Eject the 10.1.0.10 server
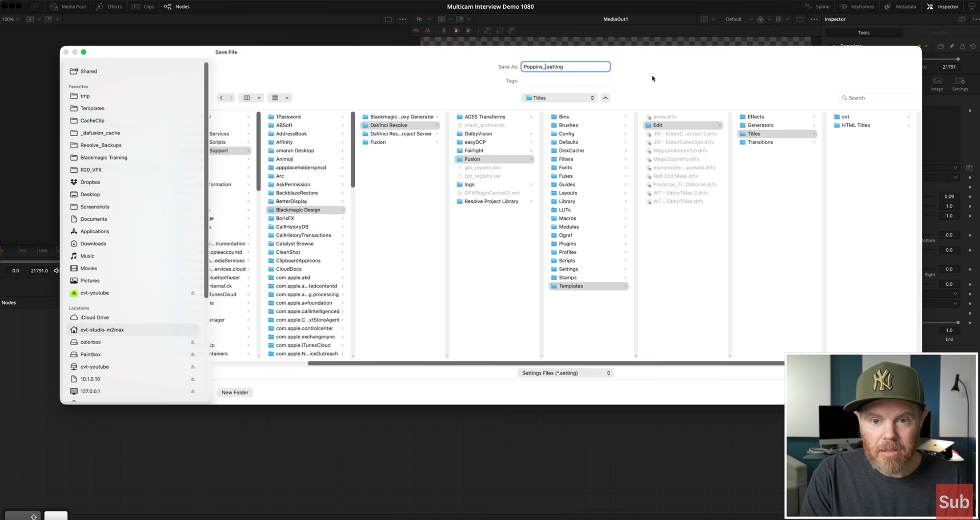This screenshot has width=980, height=520. coord(193,379)
